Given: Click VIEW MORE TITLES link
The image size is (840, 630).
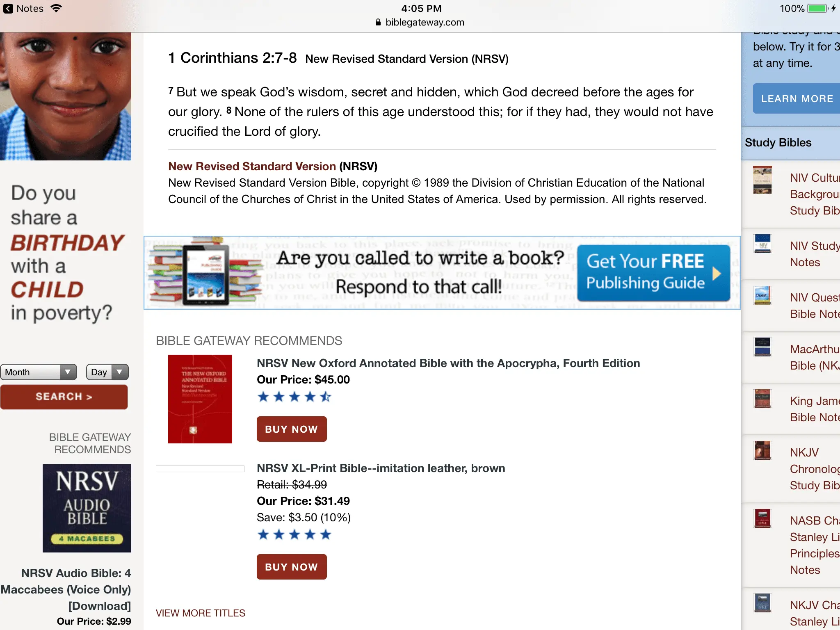Looking at the screenshot, I should tap(201, 613).
